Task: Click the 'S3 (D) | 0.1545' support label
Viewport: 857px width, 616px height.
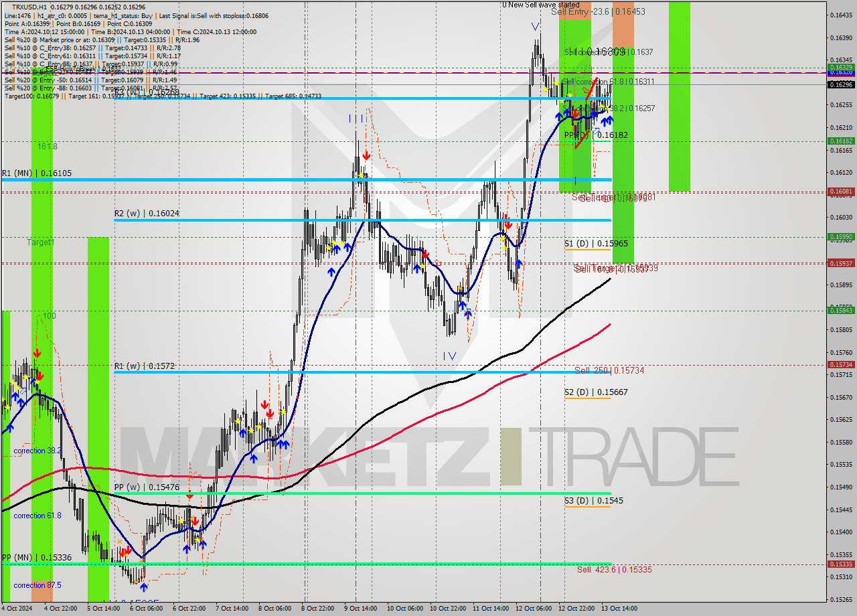Action: click(x=593, y=501)
